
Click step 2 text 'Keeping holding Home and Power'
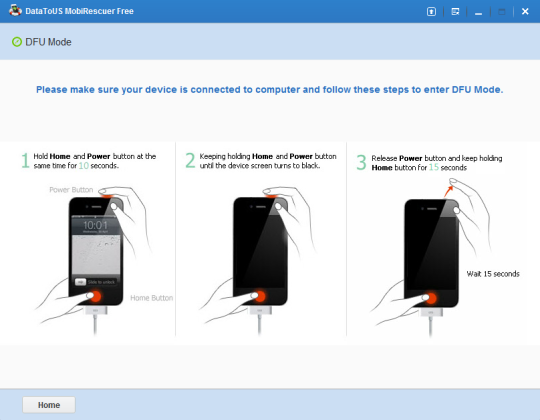268,161
